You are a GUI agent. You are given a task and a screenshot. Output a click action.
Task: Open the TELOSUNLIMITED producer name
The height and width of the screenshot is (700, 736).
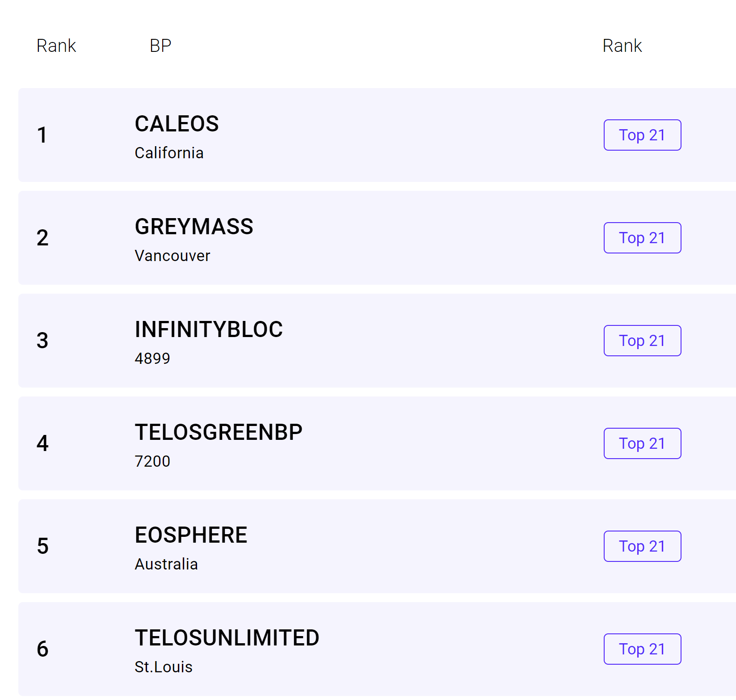coord(227,638)
